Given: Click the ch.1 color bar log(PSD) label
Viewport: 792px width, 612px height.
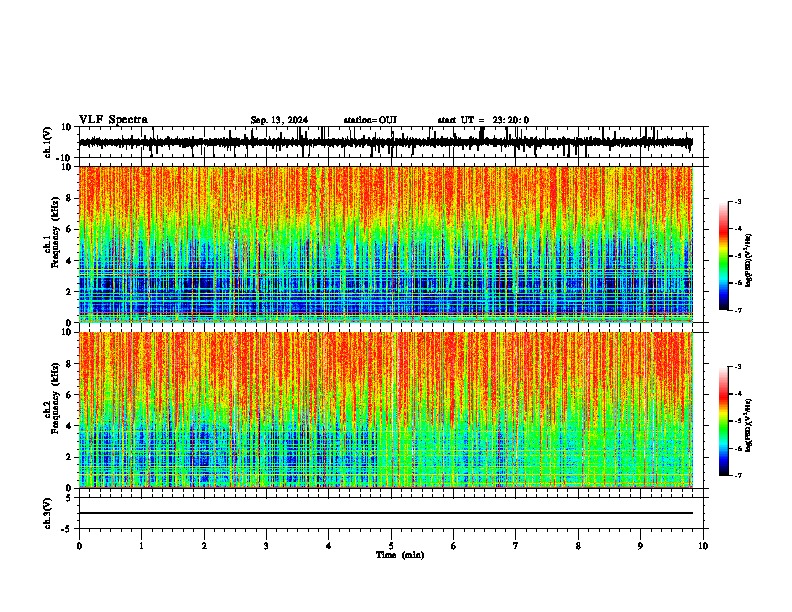Looking at the screenshot, I should [749, 260].
